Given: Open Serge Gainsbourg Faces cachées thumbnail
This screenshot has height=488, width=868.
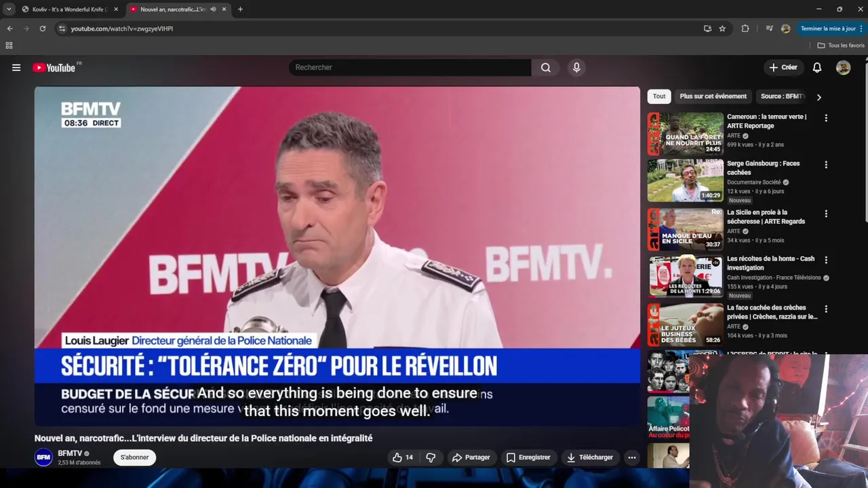Looking at the screenshot, I should (x=686, y=181).
